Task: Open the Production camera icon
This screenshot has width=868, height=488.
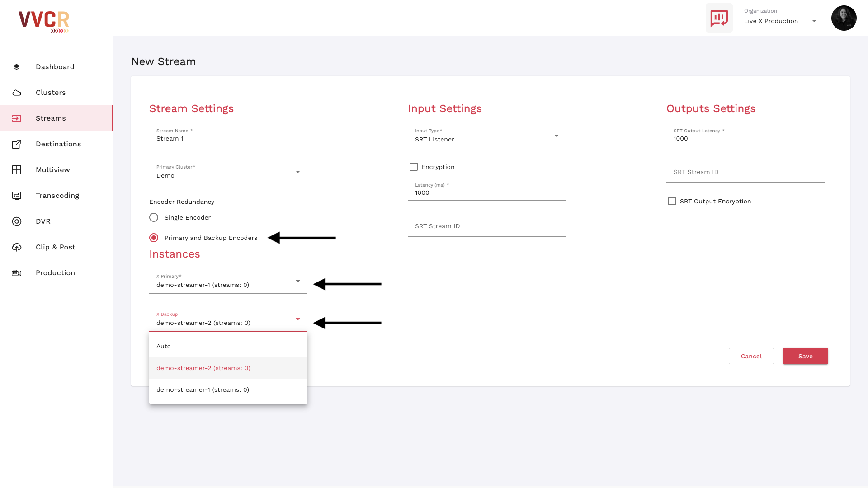Action: tap(17, 273)
